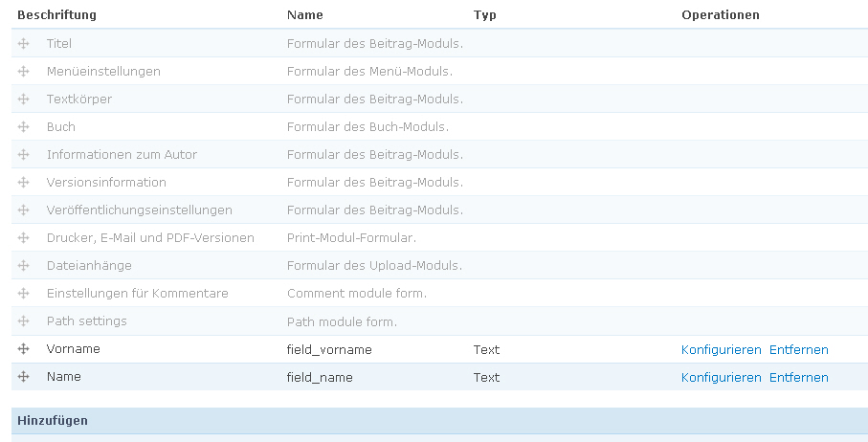
Task: Open Konfigurieren for field_name
Action: tap(721, 378)
